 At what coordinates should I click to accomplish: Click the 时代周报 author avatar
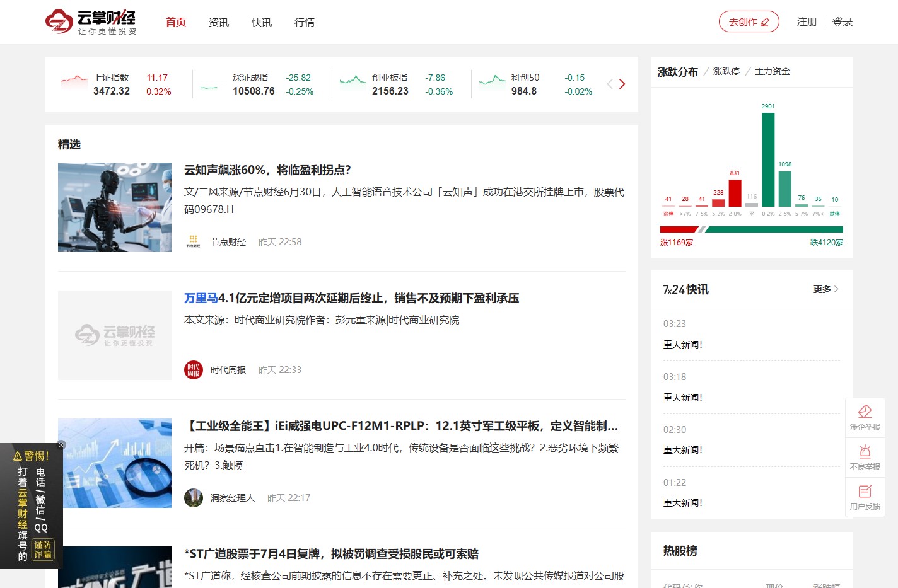(x=194, y=370)
